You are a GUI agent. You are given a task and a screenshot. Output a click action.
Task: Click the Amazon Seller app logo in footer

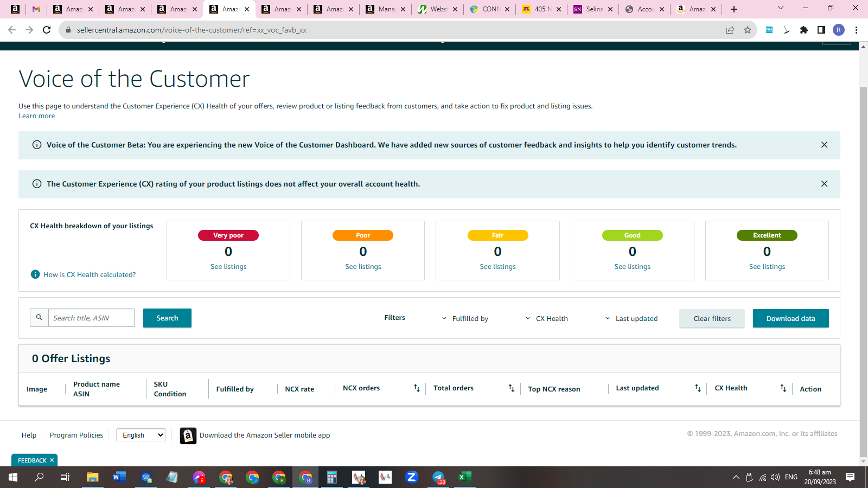(188, 435)
